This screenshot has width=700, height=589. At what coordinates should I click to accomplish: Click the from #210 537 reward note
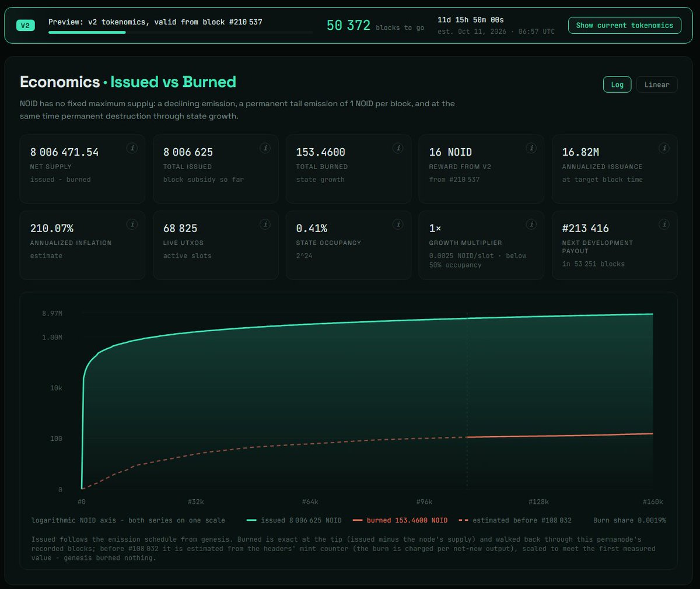(454, 180)
